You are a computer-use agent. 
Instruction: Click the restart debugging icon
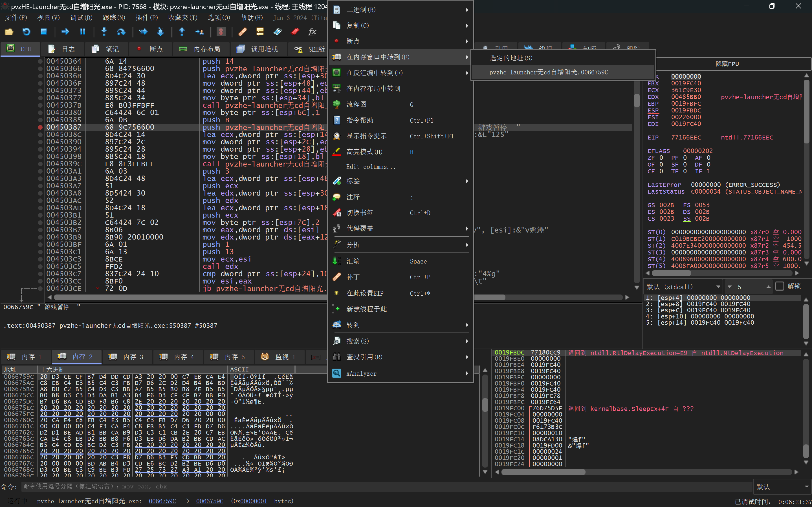tap(26, 32)
